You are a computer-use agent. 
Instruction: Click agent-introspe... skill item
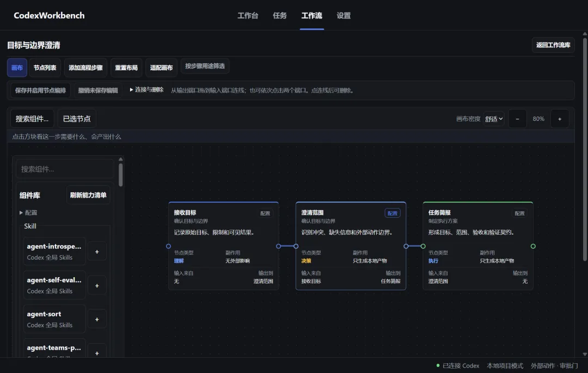pos(54,252)
